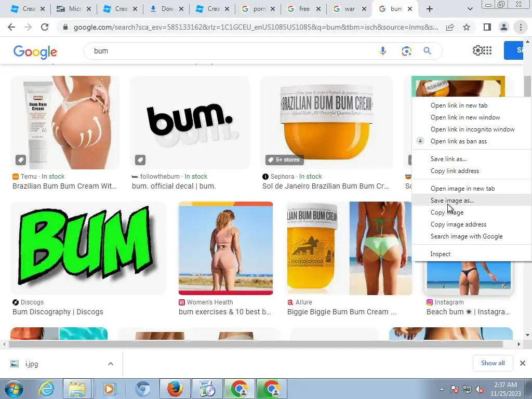Click Show all downloads
The image size is (532, 399).
(x=493, y=363)
